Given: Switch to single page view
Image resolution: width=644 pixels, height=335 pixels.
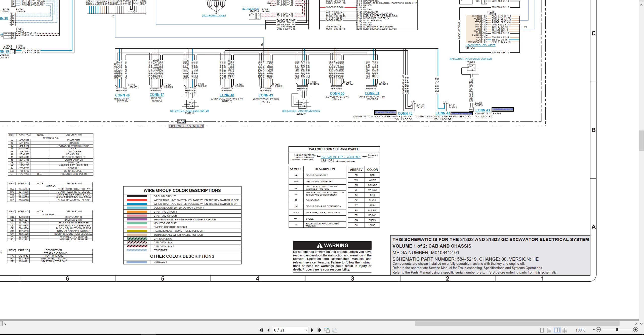Looking at the screenshot, I should click(x=542, y=330).
